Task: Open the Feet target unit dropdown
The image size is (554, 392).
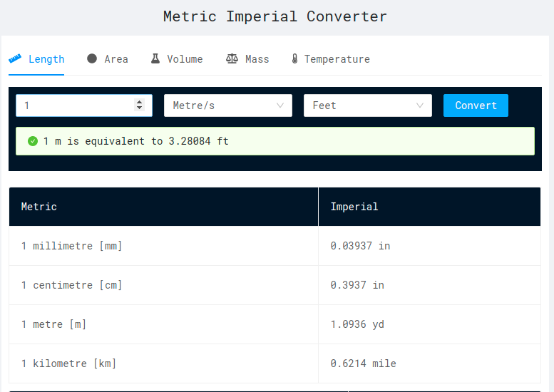Action: (367, 105)
